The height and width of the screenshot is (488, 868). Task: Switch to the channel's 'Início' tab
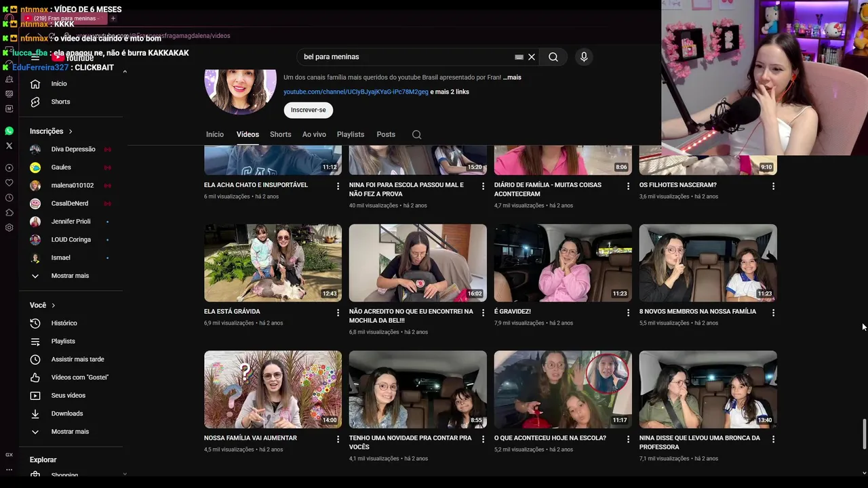(215, 134)
